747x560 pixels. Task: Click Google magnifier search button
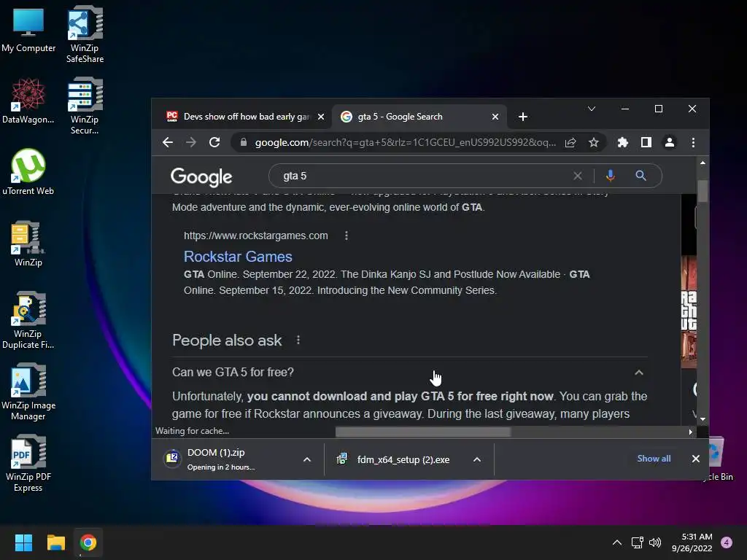point(640,176)
